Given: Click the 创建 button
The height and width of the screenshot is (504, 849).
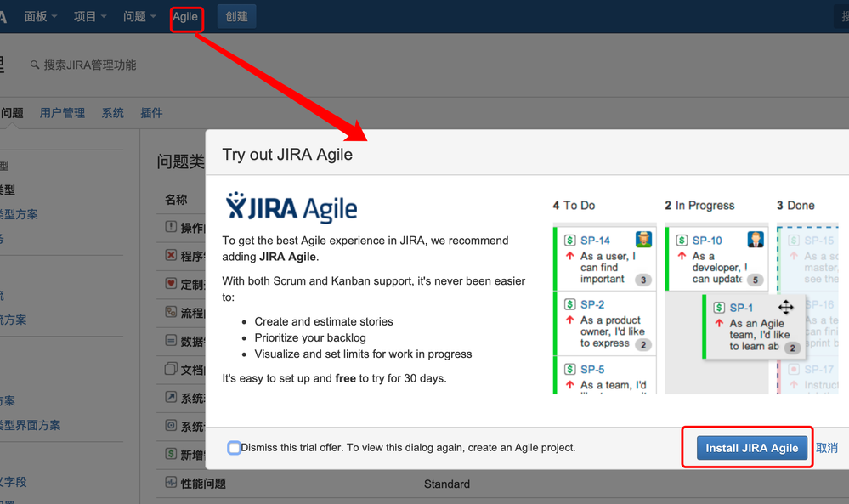Looking at the screenshot, I should (x=236, y=17).
